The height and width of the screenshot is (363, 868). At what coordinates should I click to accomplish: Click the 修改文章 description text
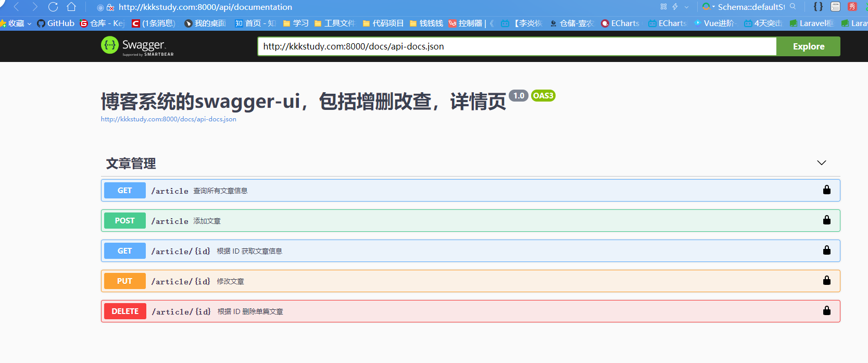(x=231, y=282)
